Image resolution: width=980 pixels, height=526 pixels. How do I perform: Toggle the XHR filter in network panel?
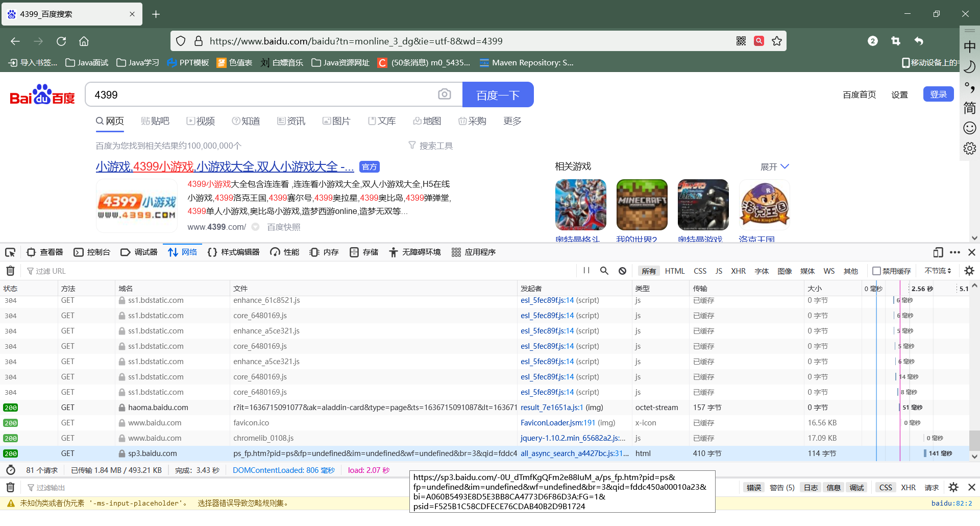[738, 271]
